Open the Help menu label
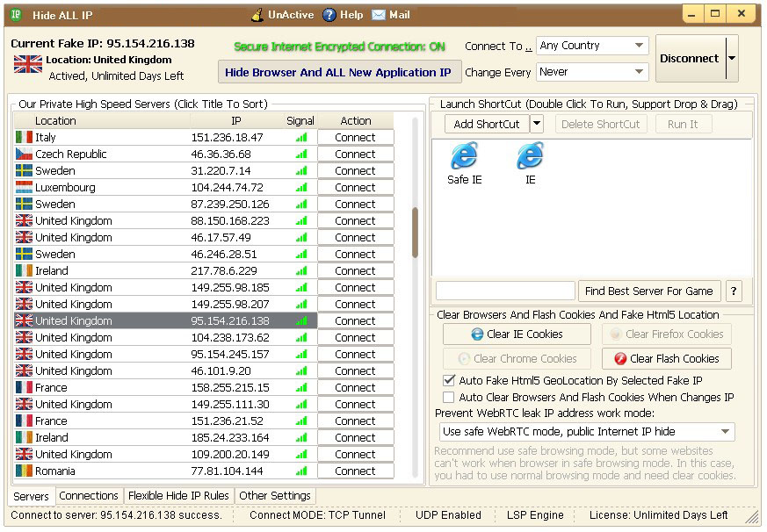This screenshot has height=532, width=767. click(x=351, y=15)
